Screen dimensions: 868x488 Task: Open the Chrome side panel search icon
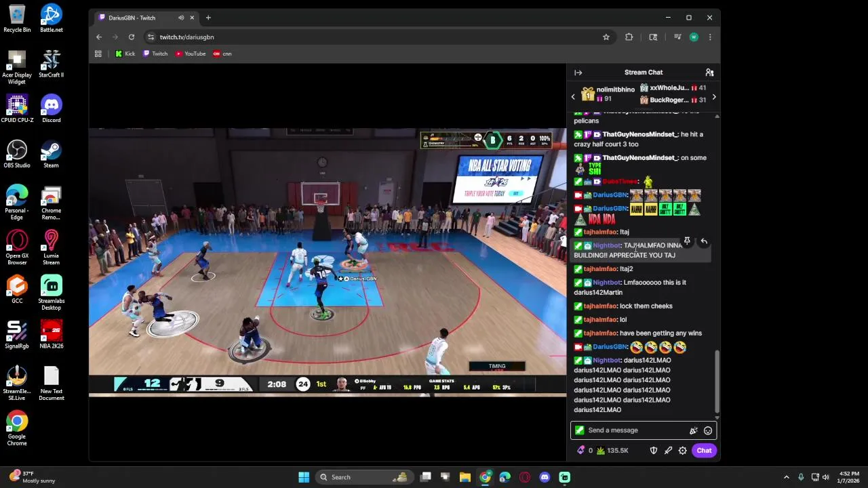(x=653, y=37)
